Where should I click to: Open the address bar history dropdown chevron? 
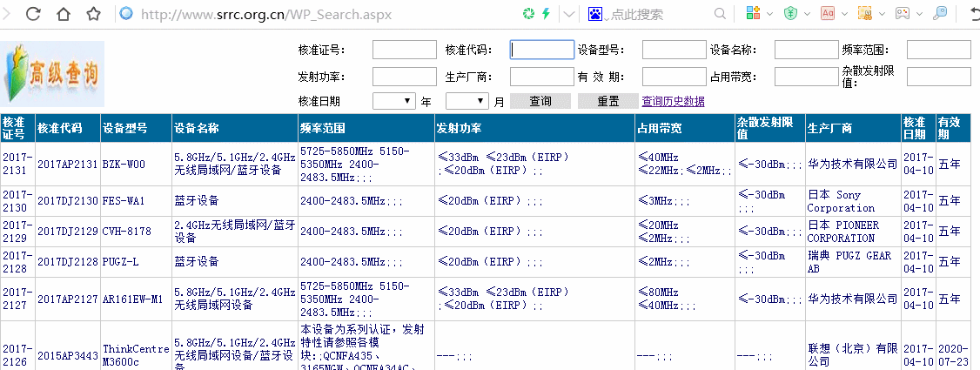coord(568,14)
